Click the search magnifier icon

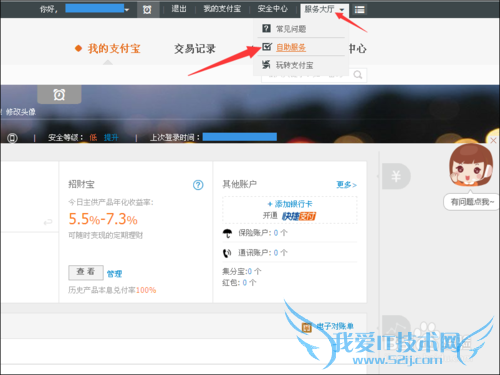pos(358,75)
